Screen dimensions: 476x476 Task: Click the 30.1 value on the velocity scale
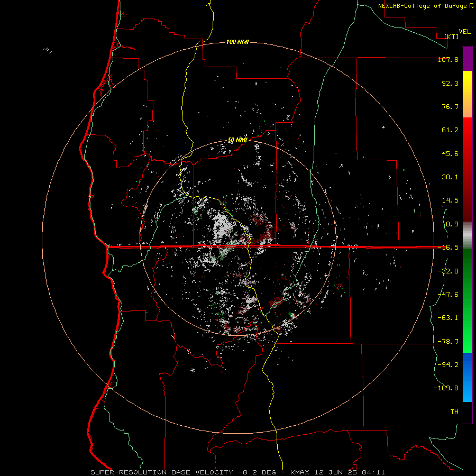click(450, 177)
